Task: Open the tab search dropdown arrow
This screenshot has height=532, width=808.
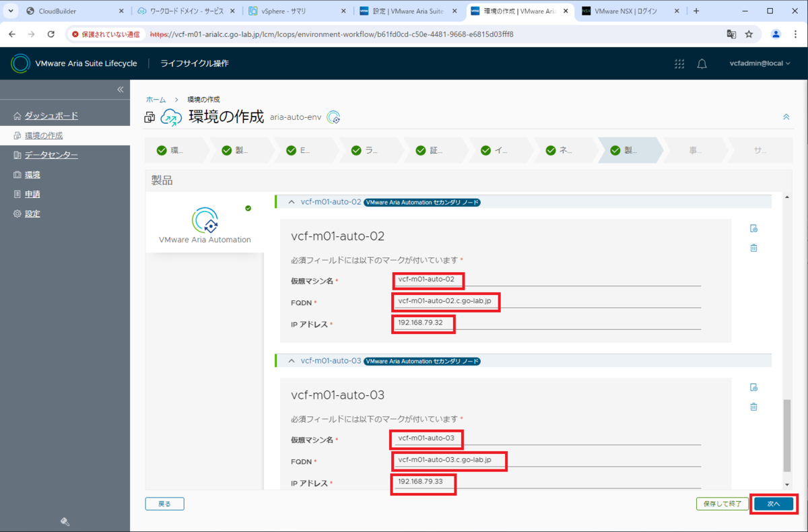Action: [10, 11]
